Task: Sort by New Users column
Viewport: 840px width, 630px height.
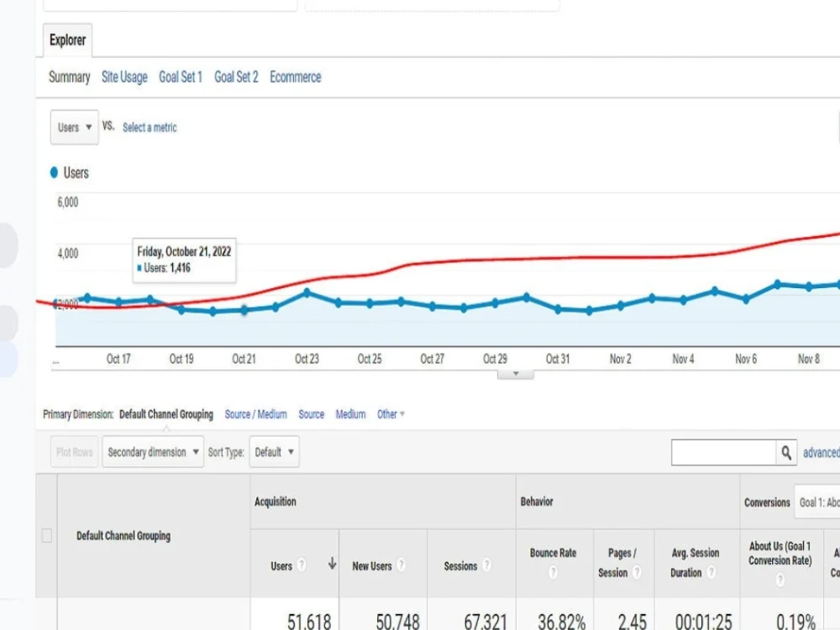Action: tap(372, 566)
